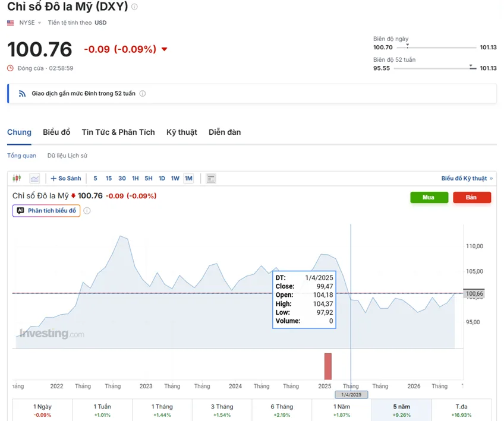
Task: Click the red down-triangle next to -0.09%
Action: tap(164, 49)
